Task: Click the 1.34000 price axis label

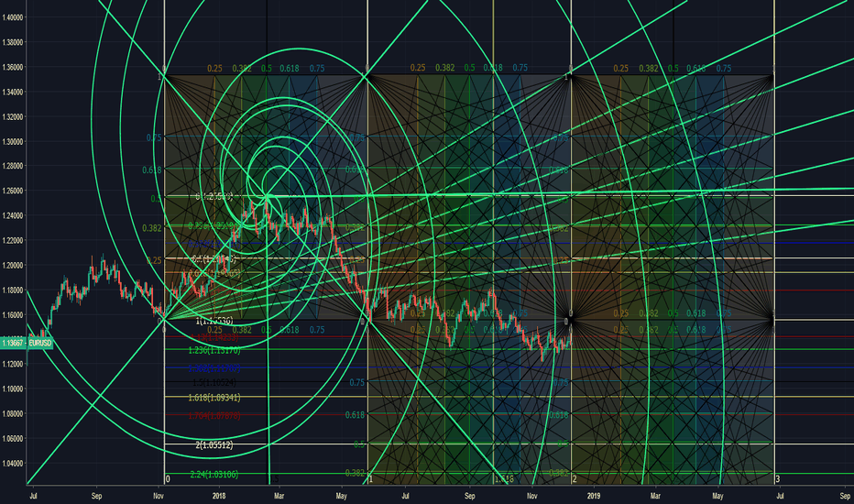Action: [x=13, y=92]
